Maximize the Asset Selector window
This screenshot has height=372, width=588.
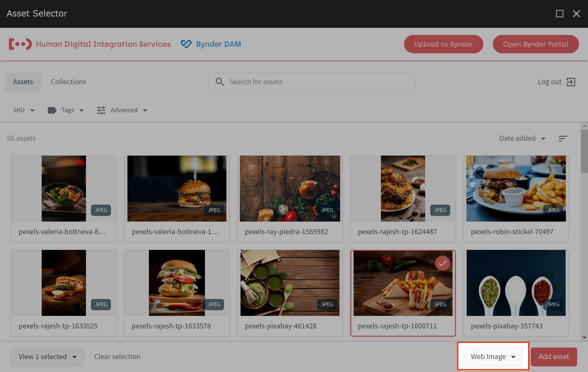click(x=559, y=14)
